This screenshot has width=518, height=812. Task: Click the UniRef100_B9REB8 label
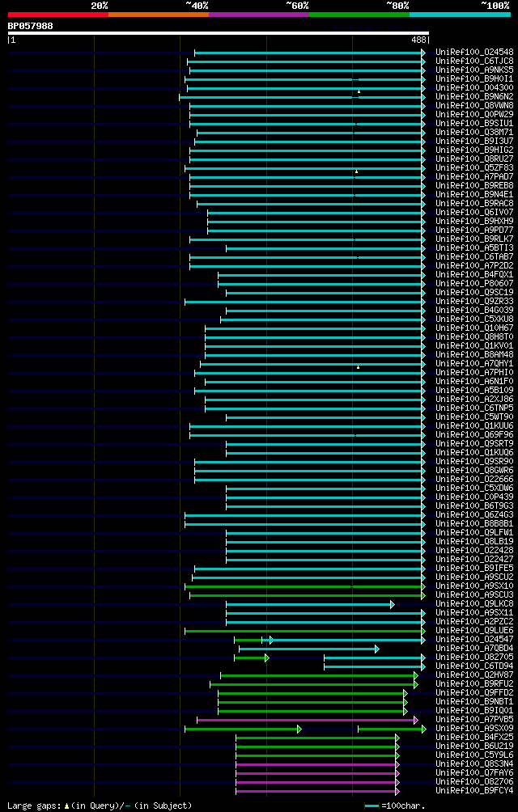pyautogui.click(x=474, y=185)
